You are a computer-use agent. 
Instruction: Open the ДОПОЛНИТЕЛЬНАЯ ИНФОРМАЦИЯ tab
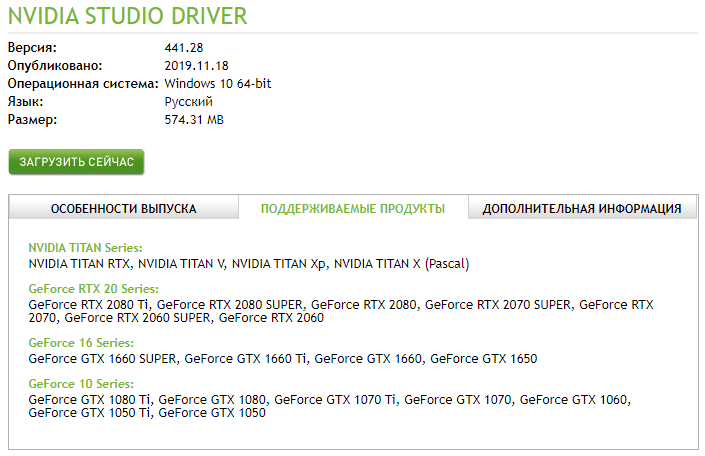click(582, 208)
